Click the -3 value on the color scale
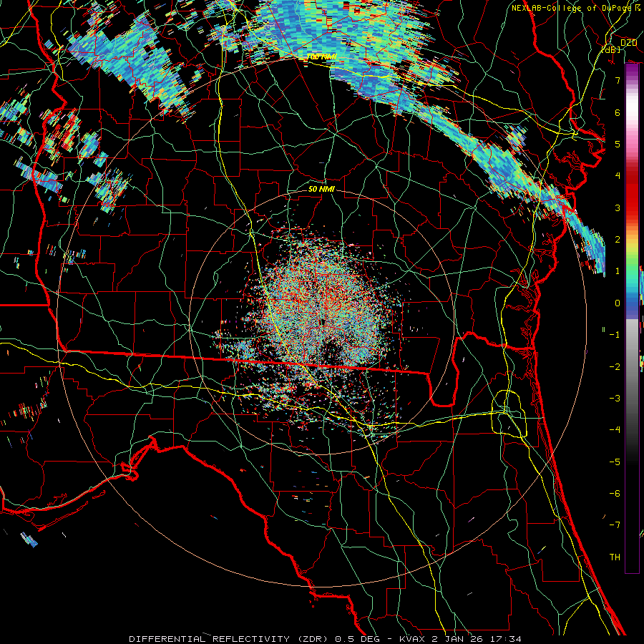The width and height of the screenshot is (644, 644). (x=615, y=399)
